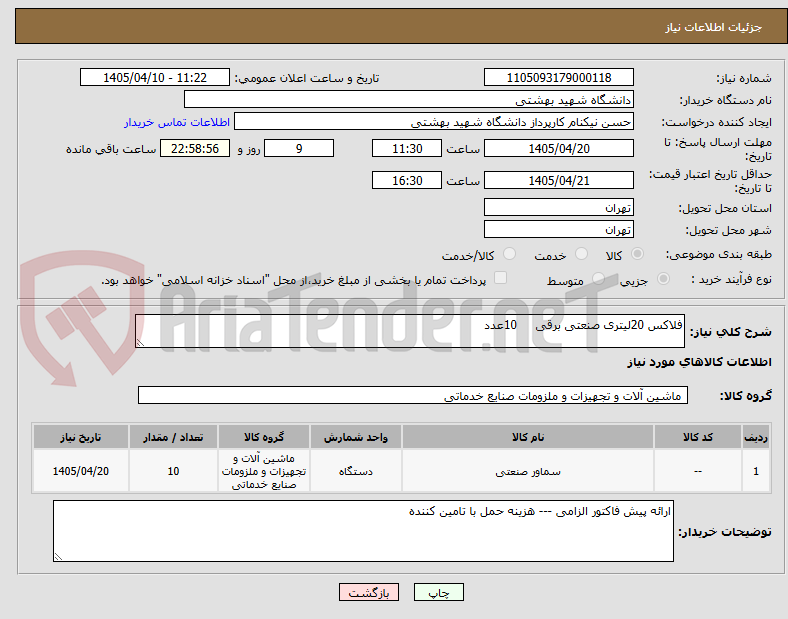This screenshot has height=619, width=788.
Task: Click the نام کالا column header
Action: pyautogui.click(x=528, y=437)
